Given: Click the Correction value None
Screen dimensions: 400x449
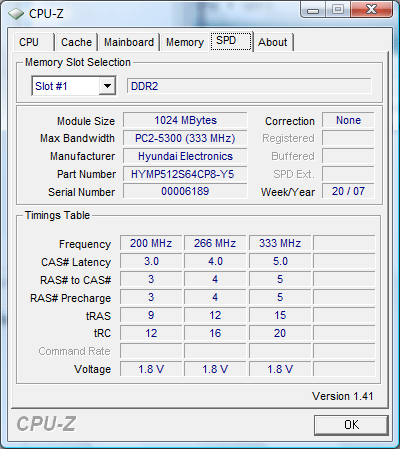Looking at the screenshot, I should [348, 120].
